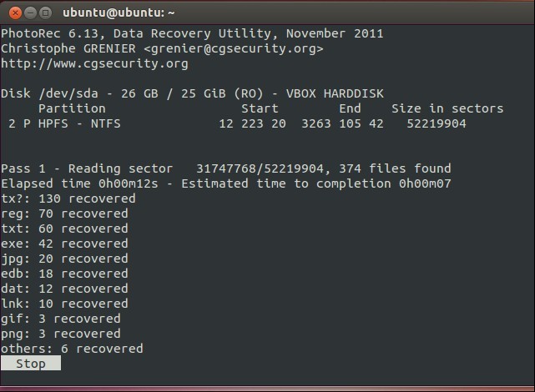Click the reg: 70 recovered line
535x392 pixels.
64,214
